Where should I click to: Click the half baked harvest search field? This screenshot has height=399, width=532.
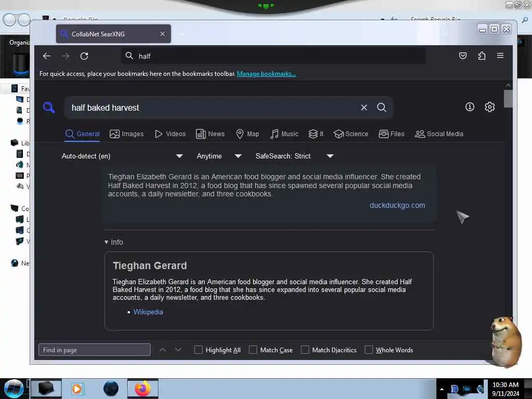(214, 108)
